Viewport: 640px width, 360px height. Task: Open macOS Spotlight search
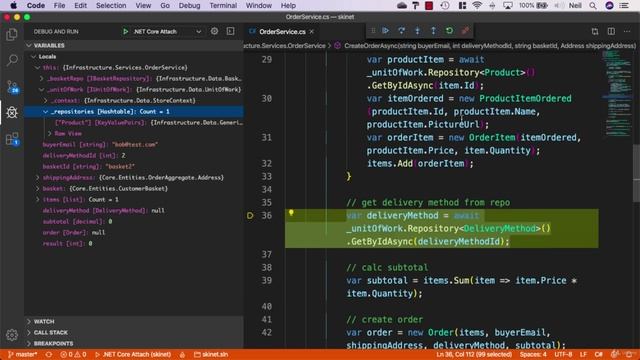coord(593,5)
